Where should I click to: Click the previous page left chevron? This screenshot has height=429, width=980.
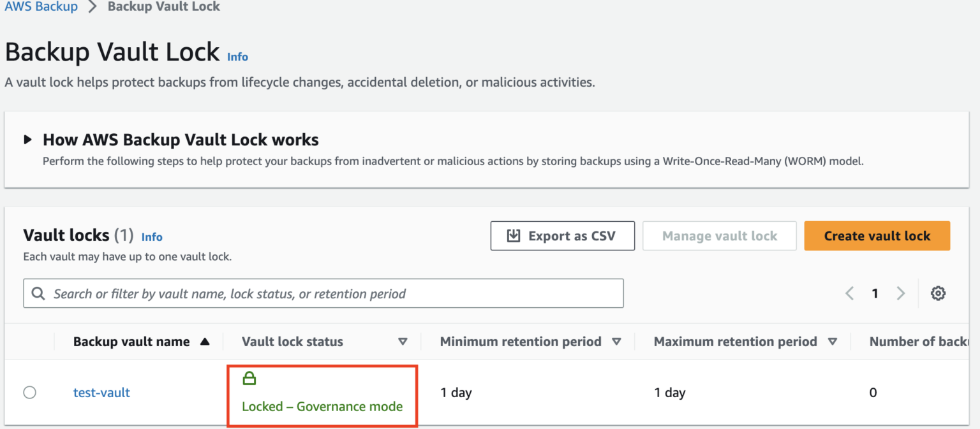(x=849, y=293)
